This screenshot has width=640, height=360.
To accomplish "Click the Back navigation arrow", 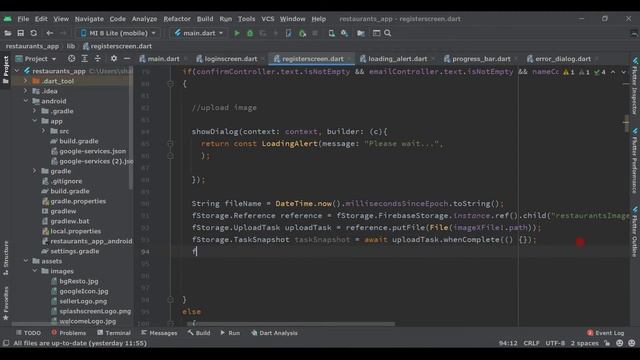I will (x=49, y=33).
